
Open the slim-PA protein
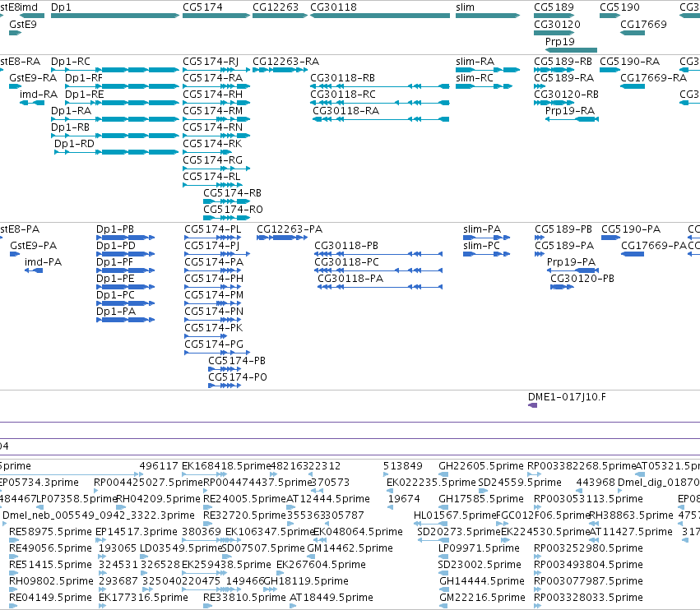pos(487,238)
